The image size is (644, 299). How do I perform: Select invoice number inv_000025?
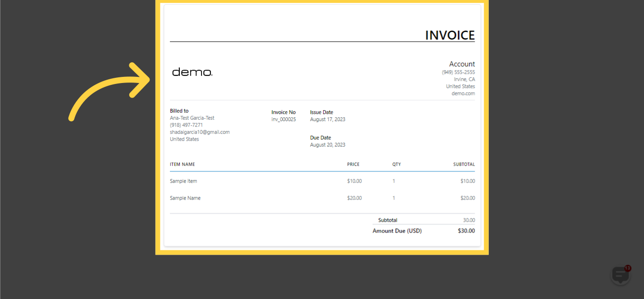point(284,119)
